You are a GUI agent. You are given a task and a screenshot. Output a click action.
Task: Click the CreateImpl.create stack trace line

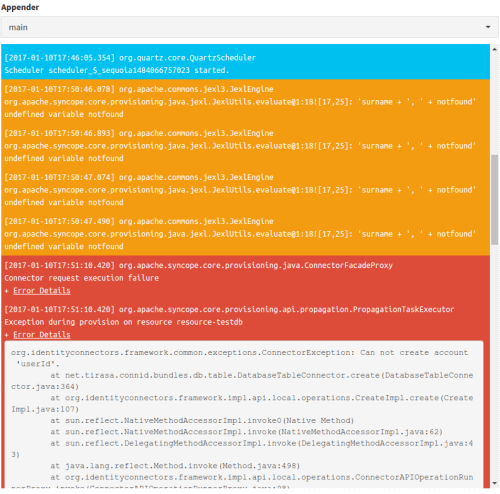coord(242,404)
